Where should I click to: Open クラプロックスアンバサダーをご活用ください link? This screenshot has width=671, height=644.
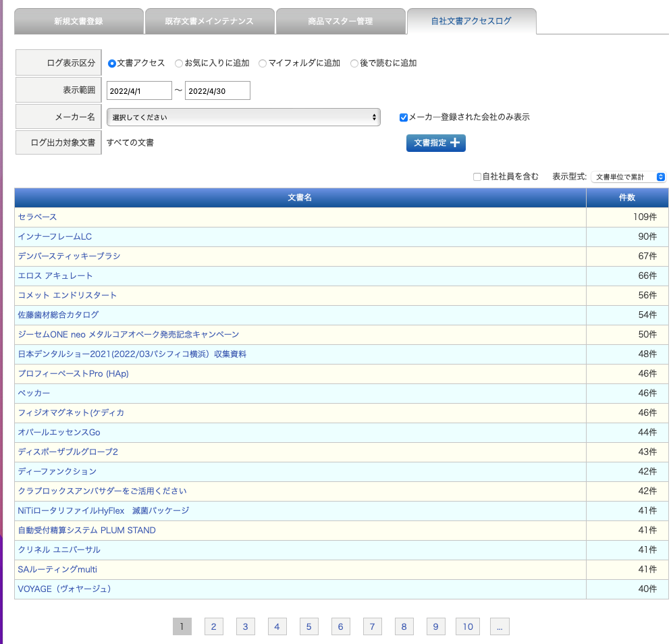pyautogui.click(x=103, y=491)
